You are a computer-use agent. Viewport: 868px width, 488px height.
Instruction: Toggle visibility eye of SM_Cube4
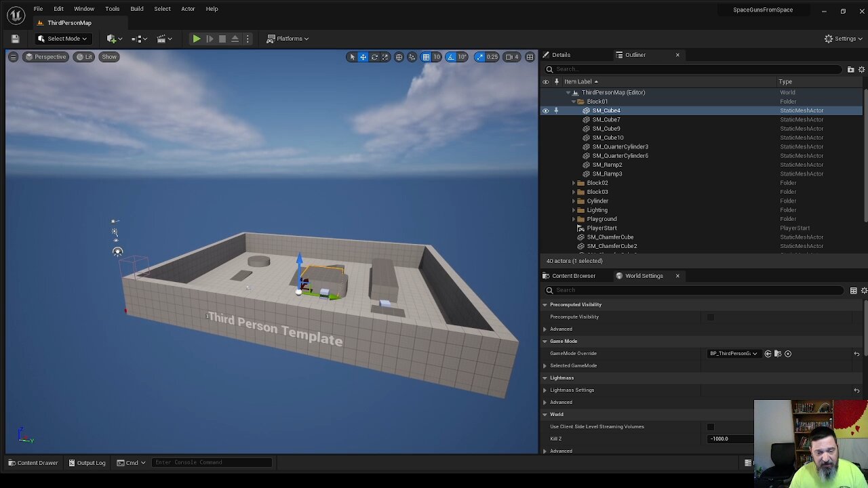(545, 110)
